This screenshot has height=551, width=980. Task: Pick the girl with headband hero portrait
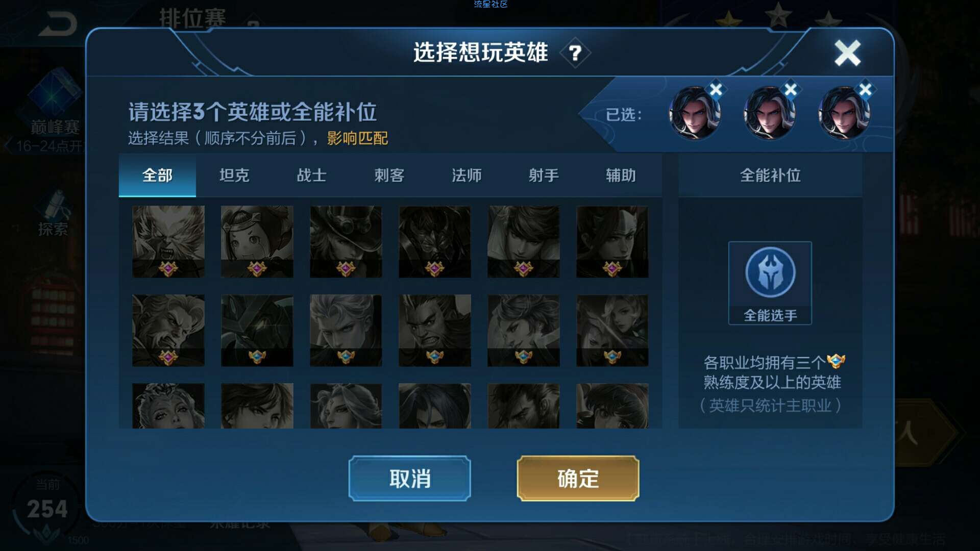pos(257,242)
